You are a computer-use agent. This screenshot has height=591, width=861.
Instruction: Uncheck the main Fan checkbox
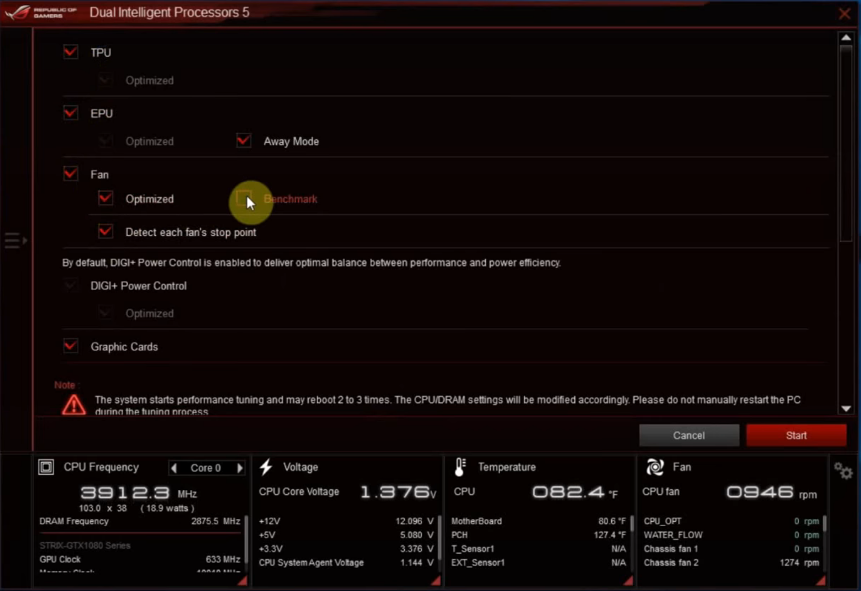click(70, 174)
